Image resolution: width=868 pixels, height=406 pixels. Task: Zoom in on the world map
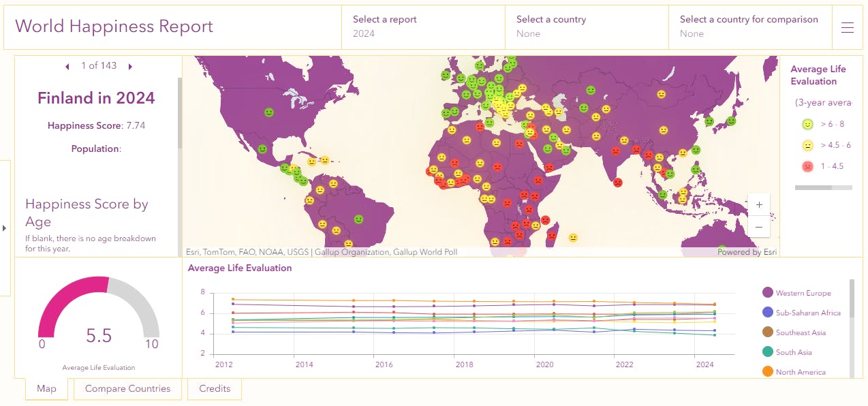[759, 204]
